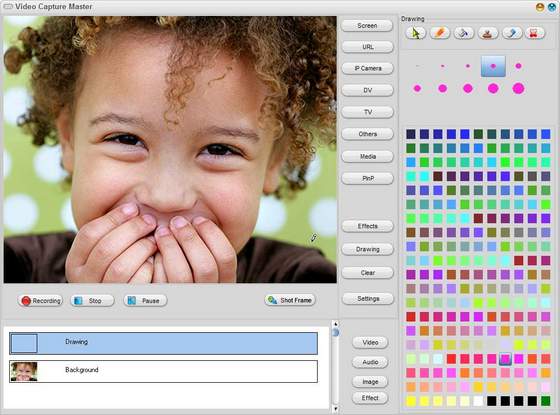560x415 pixels.
Task: Pick the stamp tool in Drawing toolbar
Action: click(x=488, y=33)
